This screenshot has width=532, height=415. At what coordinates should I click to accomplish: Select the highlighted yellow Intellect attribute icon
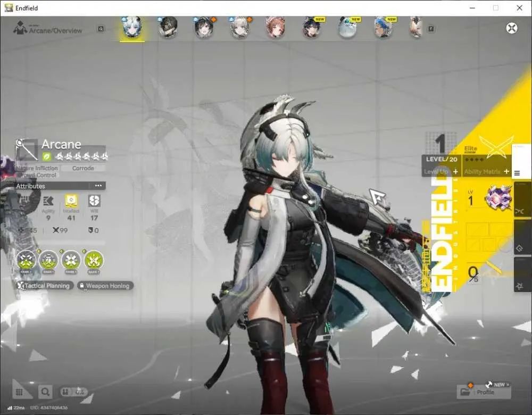pyautogui.click(x=71, y=201)
